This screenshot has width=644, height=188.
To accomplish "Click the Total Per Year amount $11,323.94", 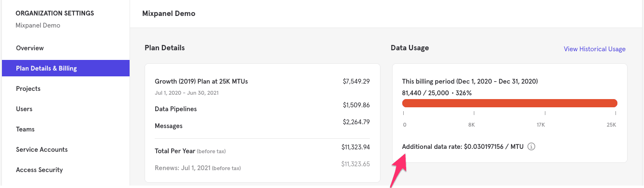I will click(x=355, y=147).
